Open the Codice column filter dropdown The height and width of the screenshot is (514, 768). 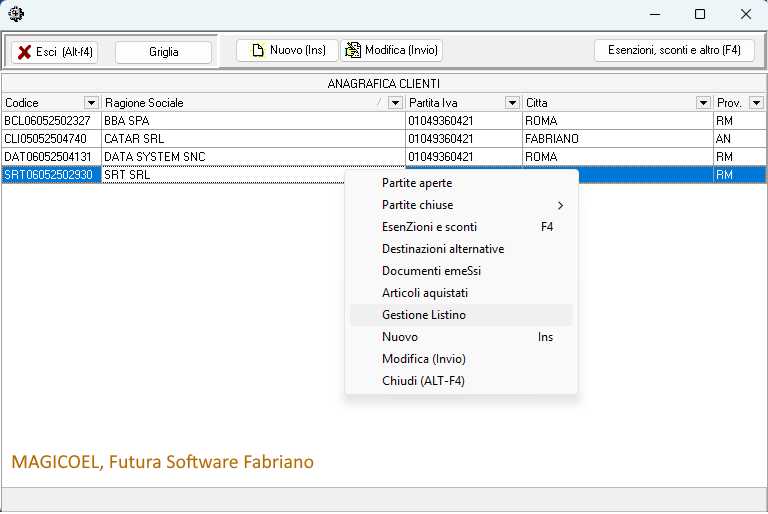[91, 103]
